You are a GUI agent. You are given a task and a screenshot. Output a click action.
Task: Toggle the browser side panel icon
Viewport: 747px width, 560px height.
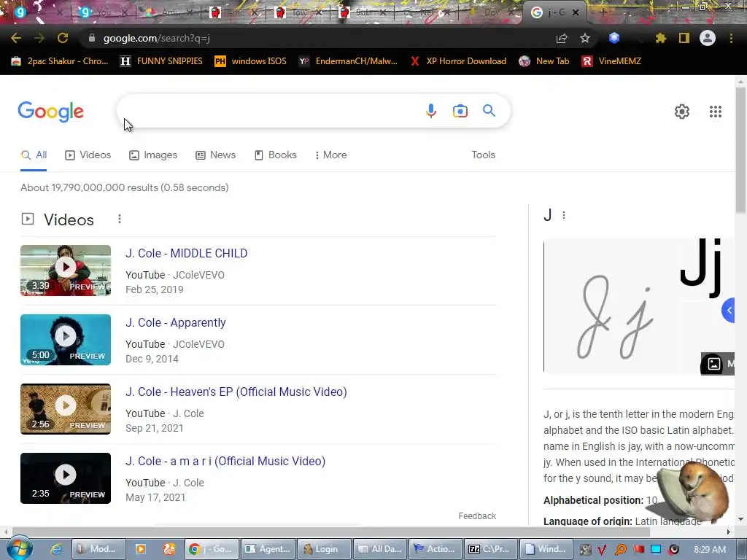click(x=684, y=38)
